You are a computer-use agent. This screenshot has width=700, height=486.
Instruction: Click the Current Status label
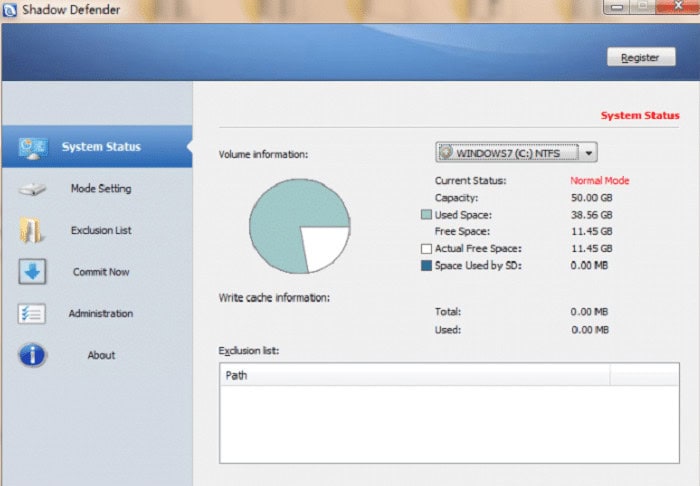[x=471, y=181]
